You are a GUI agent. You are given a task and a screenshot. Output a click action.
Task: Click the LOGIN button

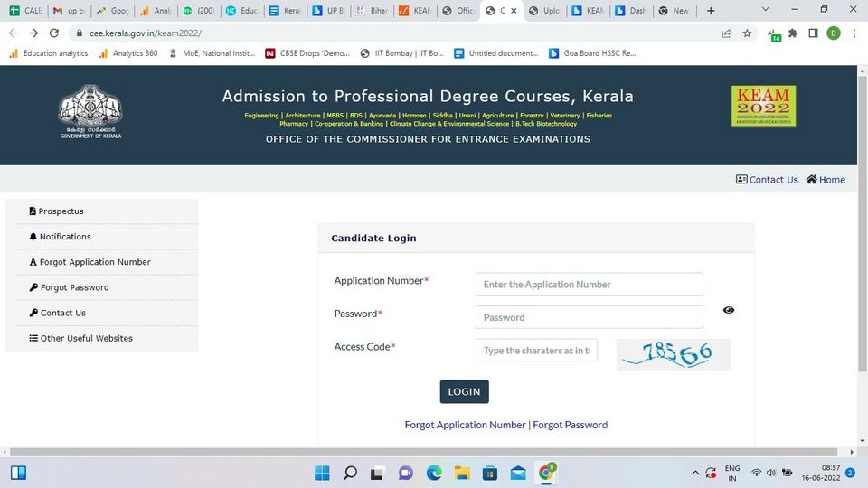pos(464,391)
